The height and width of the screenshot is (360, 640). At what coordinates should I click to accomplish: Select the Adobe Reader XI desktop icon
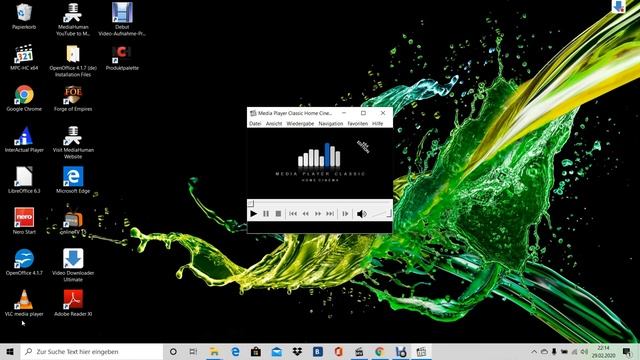pyautogui.click(x=73, y=303)
